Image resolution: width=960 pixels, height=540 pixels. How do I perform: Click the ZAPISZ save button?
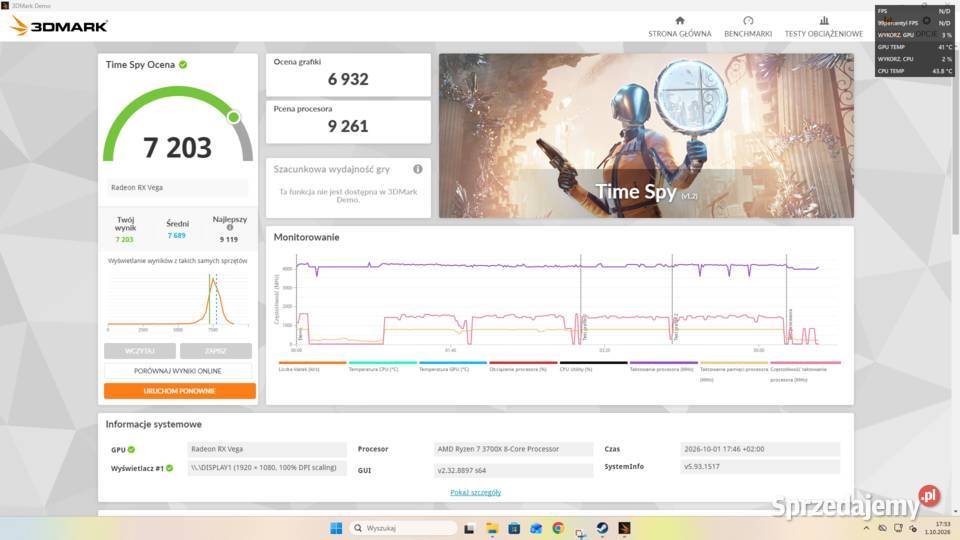coord(216,351)
